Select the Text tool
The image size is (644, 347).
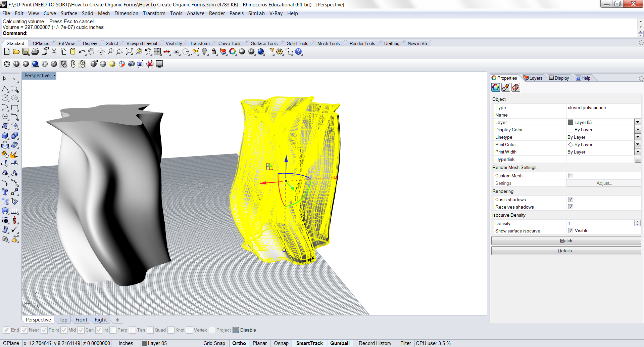5,192
